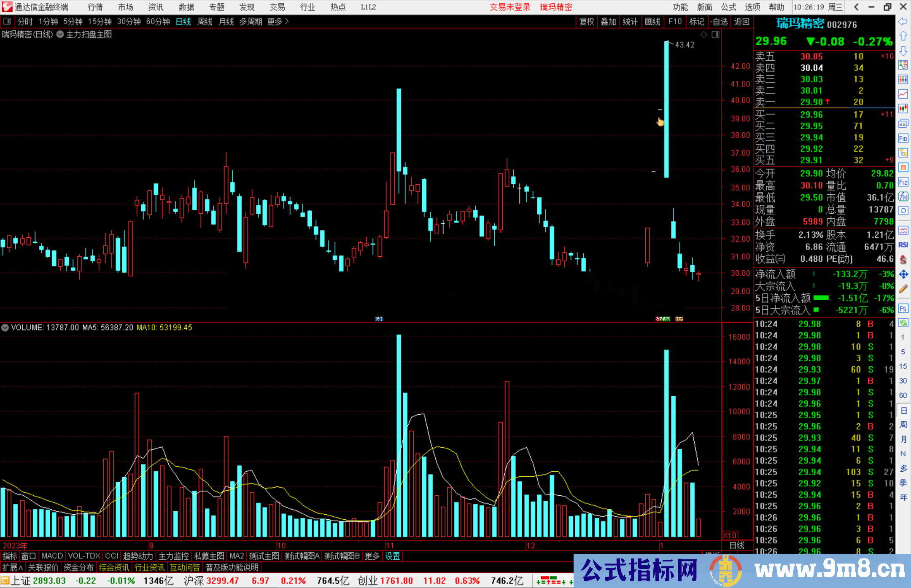
Task: Expand the 扩展 panel at bottom left
Action: tap(12, 567)
